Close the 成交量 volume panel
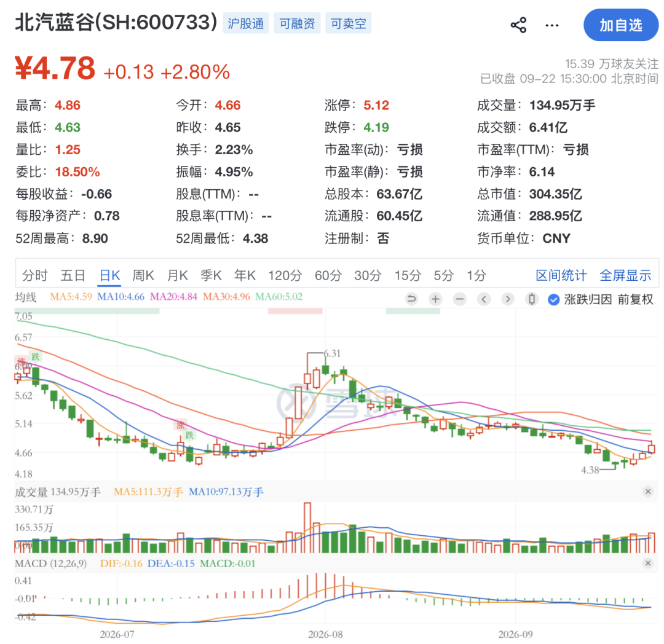 click(647, 491)
